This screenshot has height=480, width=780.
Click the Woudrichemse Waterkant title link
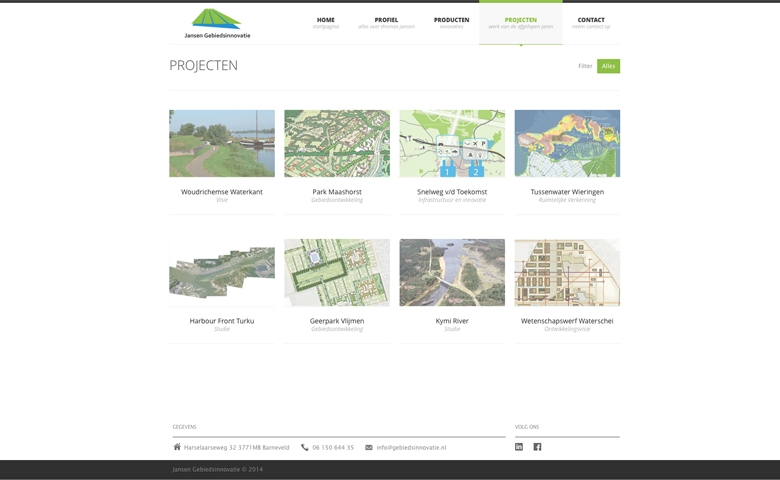[222, 192]
